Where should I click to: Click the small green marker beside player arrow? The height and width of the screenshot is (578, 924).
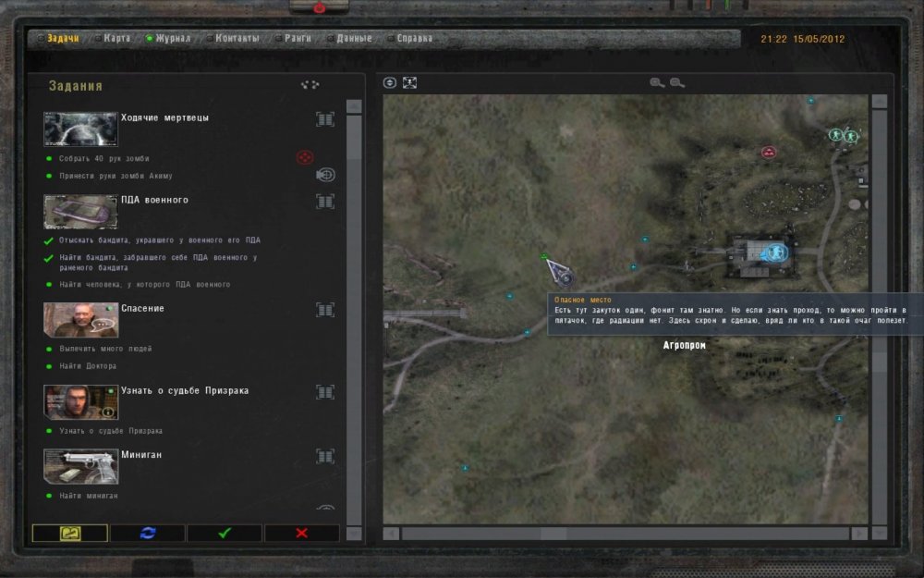[x=544, y=256]
